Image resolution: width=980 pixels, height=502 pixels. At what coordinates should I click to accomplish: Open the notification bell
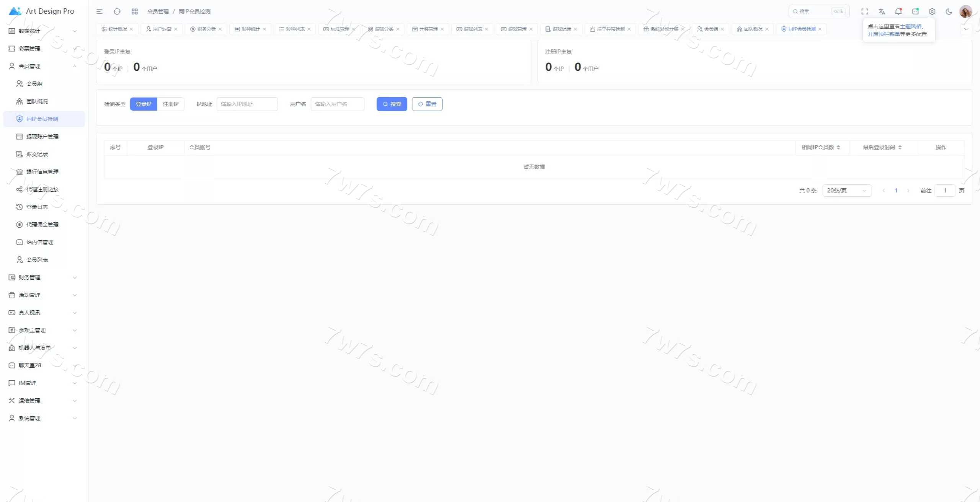[x=898, y=11]
